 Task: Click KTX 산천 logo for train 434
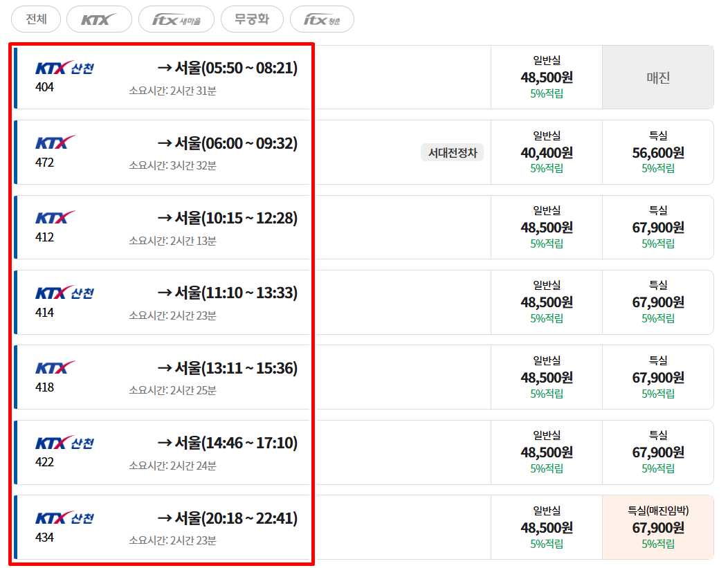64,517
